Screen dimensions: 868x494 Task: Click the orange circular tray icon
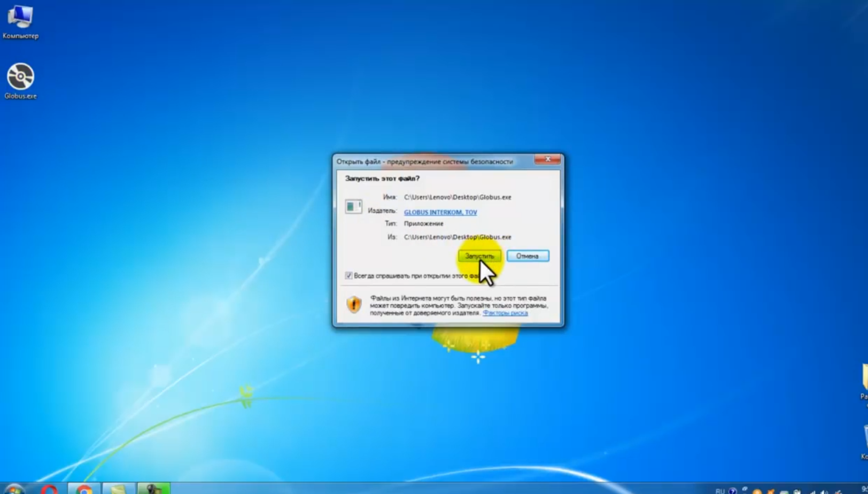click(757, 492)
